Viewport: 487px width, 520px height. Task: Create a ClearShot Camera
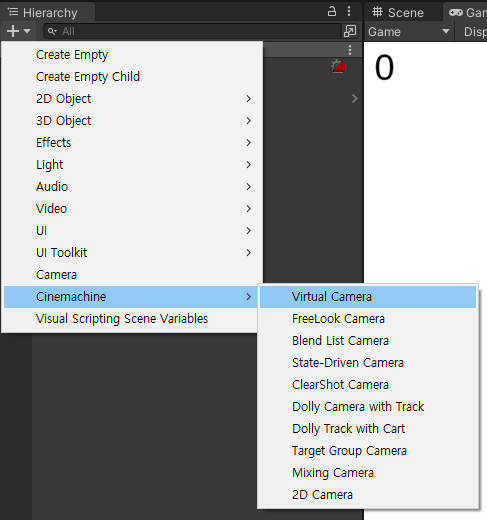tap(368, 385)
